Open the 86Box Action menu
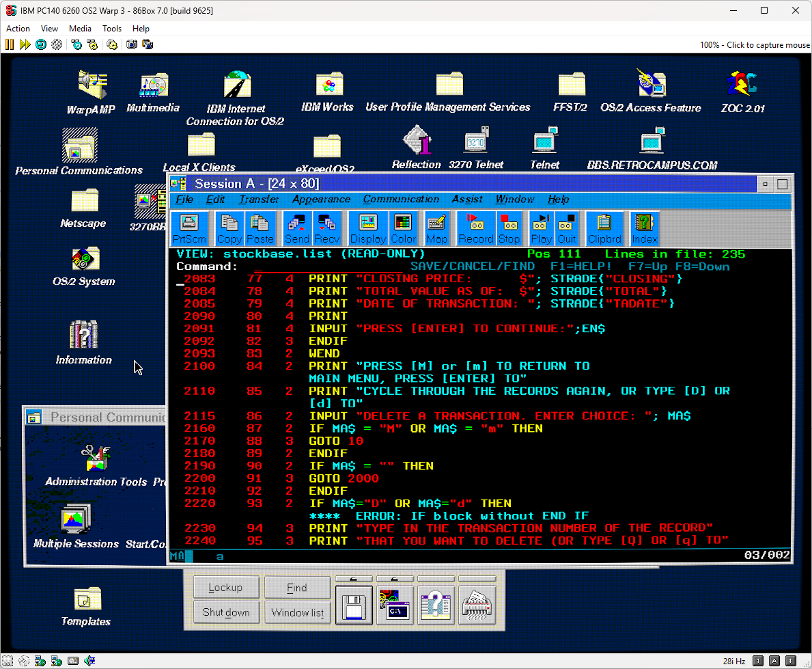Viewport: 812px width, 669px height. coord(18,29)
